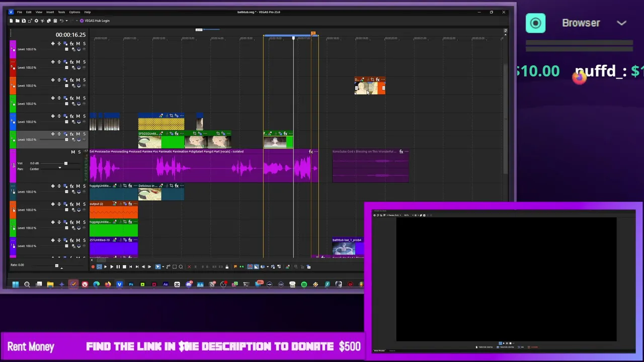This screenshot has height=362, width=644.
Task: Click the Paste clipboard icon
Action: (x=55, y=21)
